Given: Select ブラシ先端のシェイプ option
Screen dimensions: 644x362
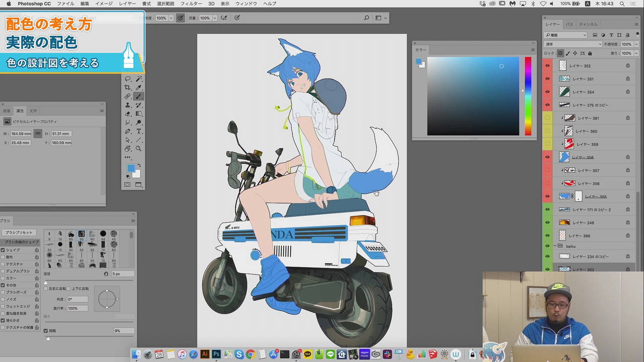Looking at the screenshot, I should (x=19, y=242).
